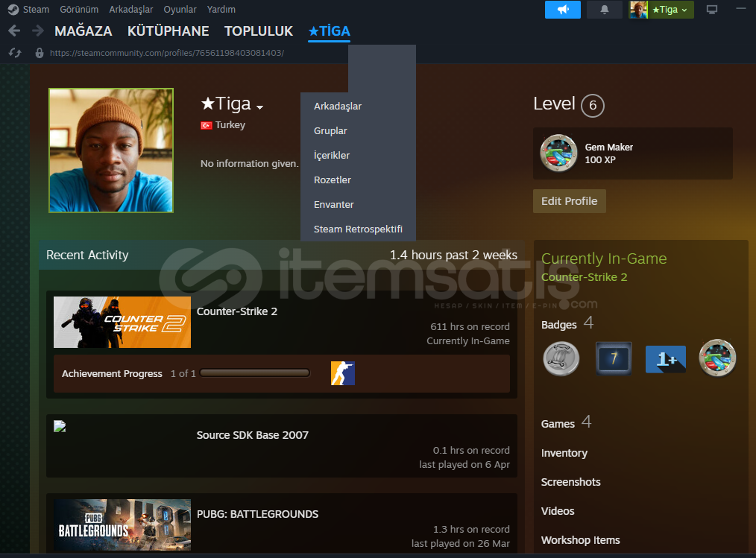Click the Achievement Progress bar
756x558 pixels.
click(x=254, y=373)
